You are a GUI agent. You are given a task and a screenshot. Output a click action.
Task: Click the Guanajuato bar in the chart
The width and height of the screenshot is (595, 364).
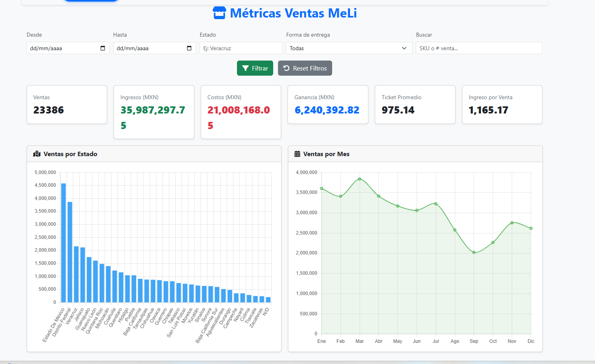[x=89, y=280]
